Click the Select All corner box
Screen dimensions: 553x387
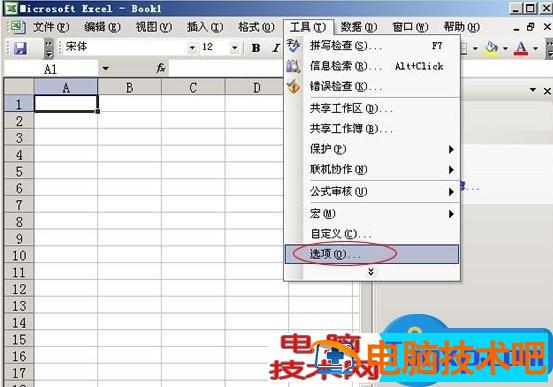pyautogui.click(x=19, y=87)
